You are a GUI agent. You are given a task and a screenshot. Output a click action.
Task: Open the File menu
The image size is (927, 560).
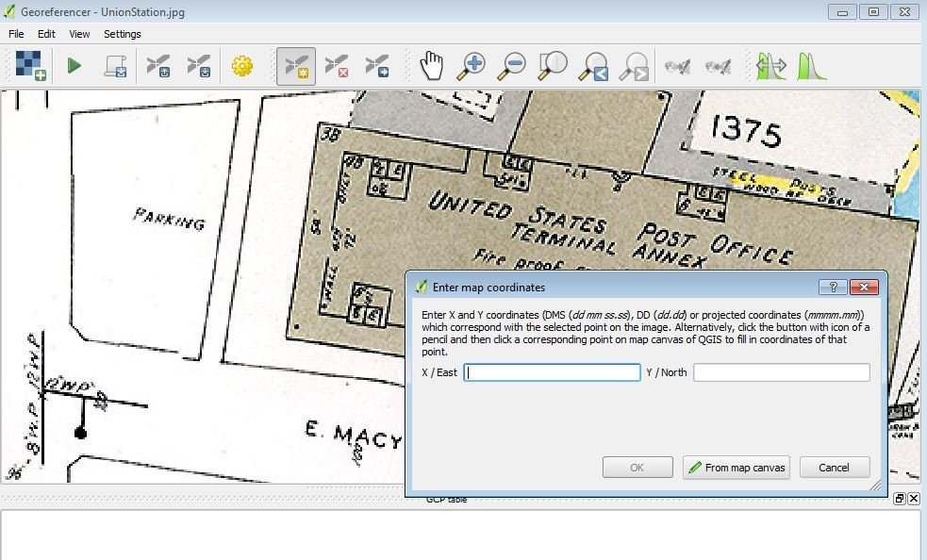click(16, 34)
